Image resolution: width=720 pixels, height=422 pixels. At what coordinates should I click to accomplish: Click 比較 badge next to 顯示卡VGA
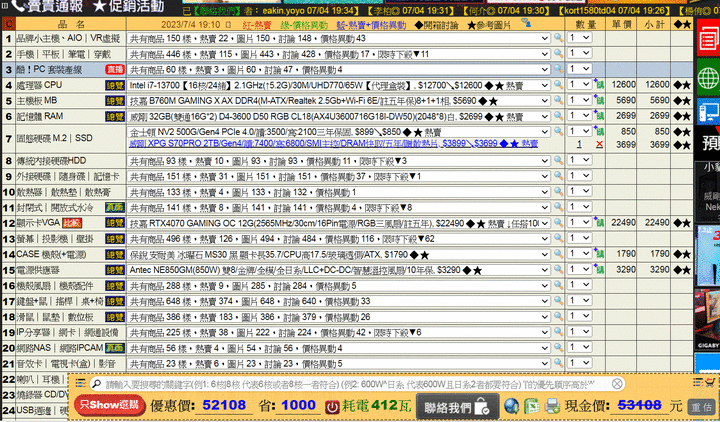pos(72,223)
